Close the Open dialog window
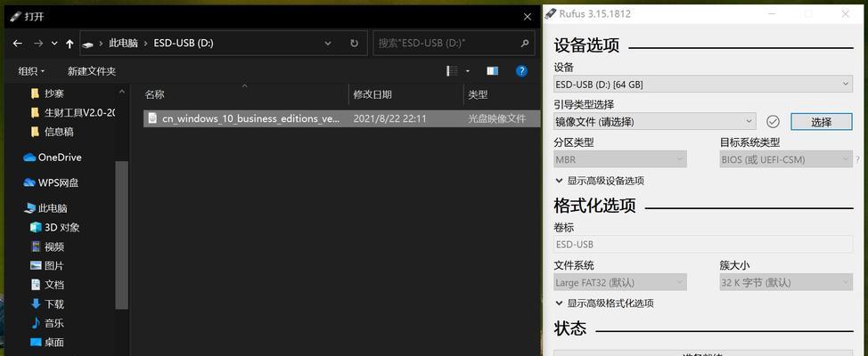The height and width of the screenshot is (356, 868). click(x=527, y=17)
